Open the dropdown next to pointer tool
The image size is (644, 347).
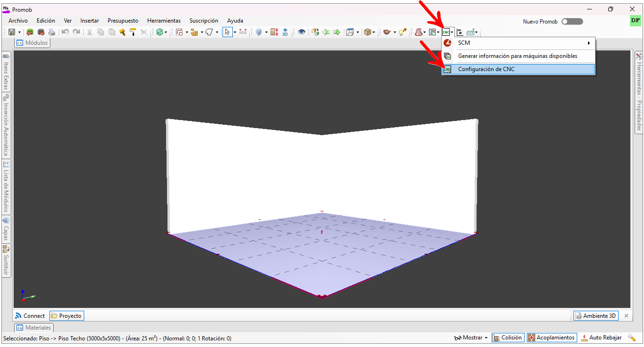pyautogui.click(x=235, y=32)
